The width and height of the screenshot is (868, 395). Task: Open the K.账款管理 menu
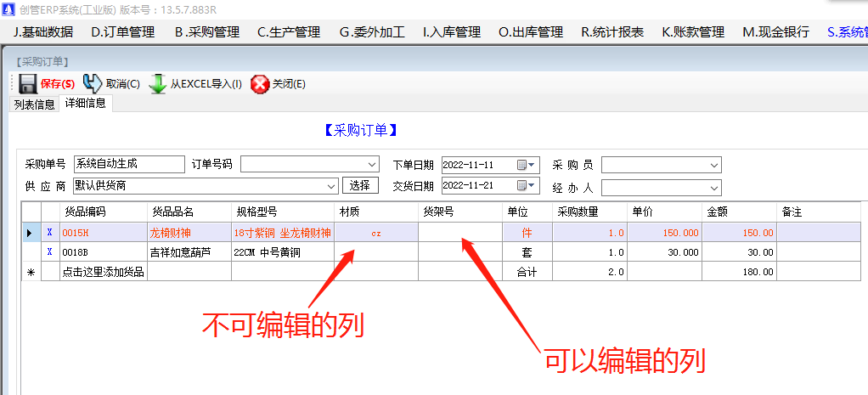pos(693,32)
